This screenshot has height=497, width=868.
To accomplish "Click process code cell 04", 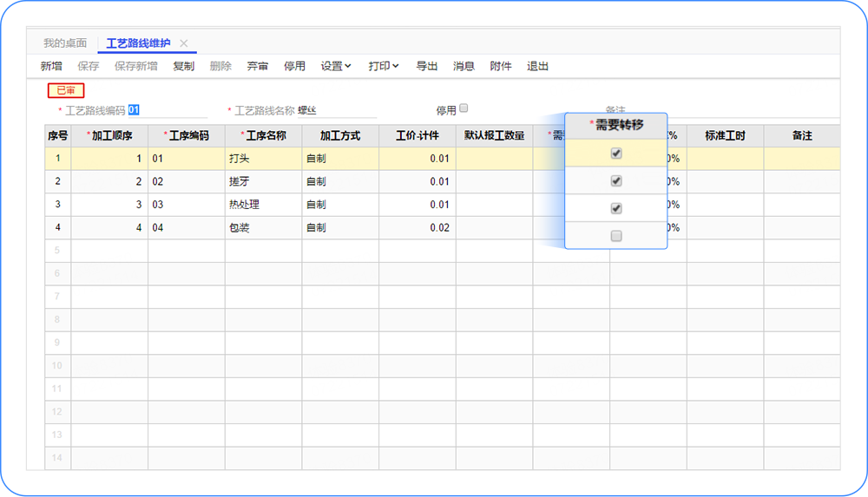I will 187,228.
